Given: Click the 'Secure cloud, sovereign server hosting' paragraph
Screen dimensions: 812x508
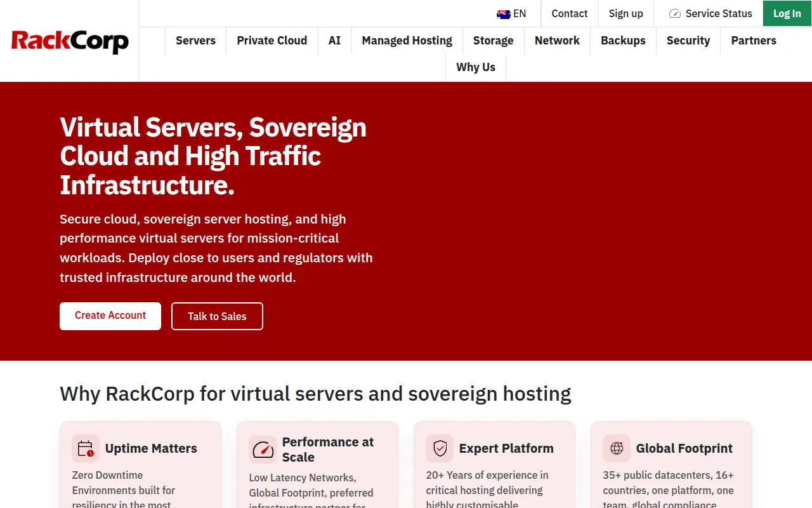Looking at the screenshot, I should [x=216, y=248].
